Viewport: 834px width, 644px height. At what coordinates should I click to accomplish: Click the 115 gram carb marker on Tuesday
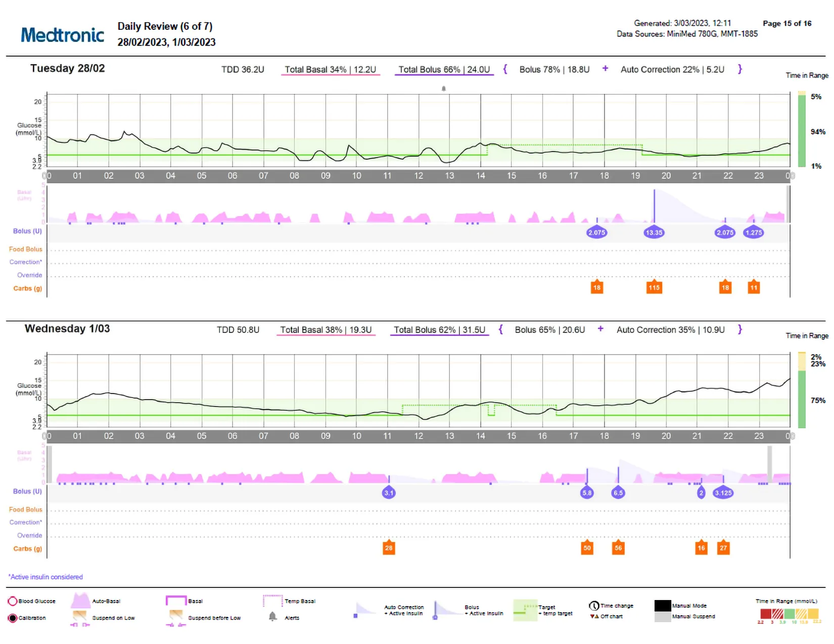(654, 287)
